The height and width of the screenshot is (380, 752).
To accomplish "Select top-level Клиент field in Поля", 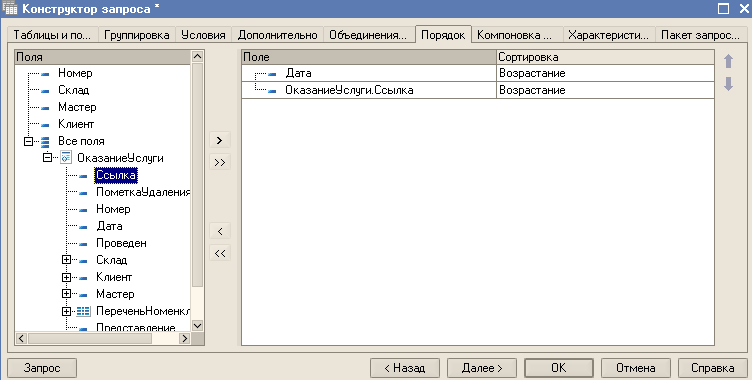I will [76, 124].
